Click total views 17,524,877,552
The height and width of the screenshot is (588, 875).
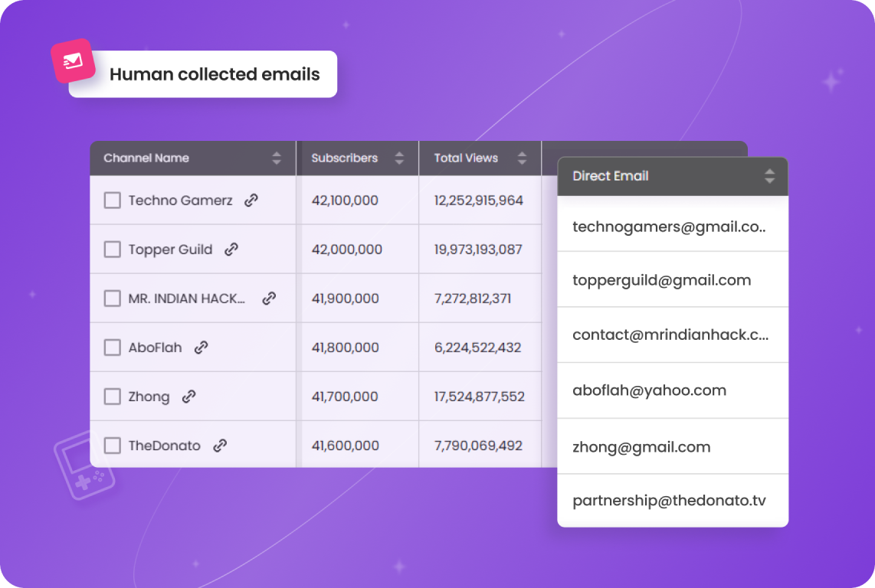click(x=479, y=397)
